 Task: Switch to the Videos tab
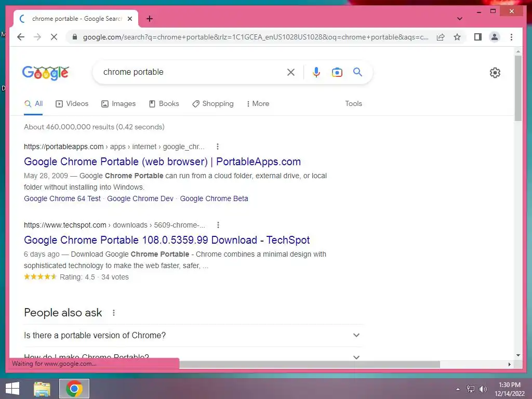click(72, 104)
